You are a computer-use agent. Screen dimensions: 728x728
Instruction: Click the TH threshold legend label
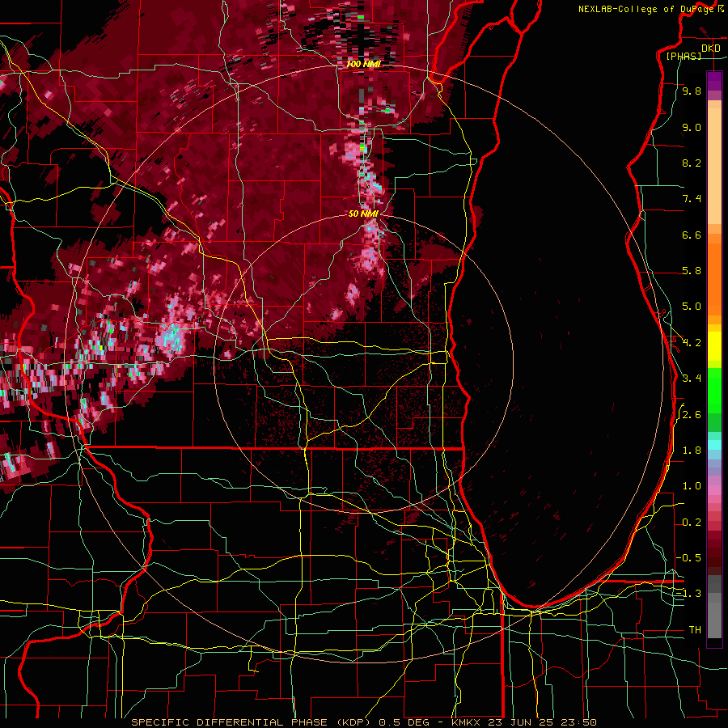(695, 629)
